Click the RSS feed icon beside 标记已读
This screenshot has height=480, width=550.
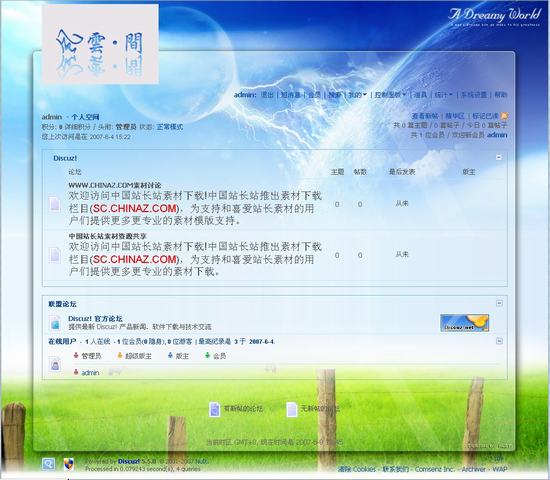504,116
